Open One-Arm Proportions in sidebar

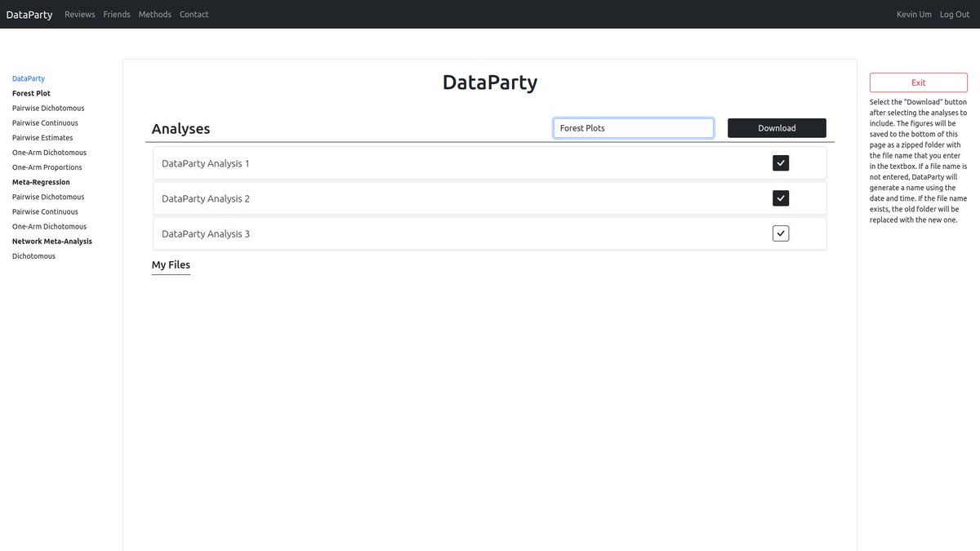click(47, 167)
